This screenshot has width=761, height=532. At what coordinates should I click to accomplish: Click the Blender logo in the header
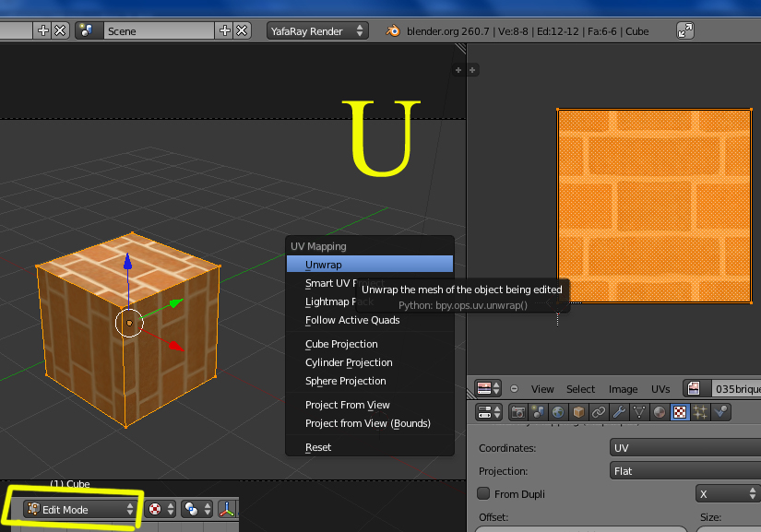coord(393,31)
